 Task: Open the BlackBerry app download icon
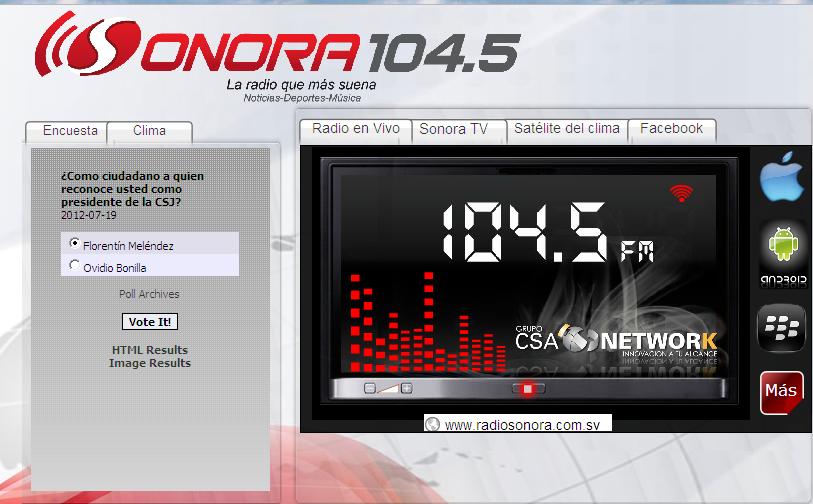click(781, 328)
